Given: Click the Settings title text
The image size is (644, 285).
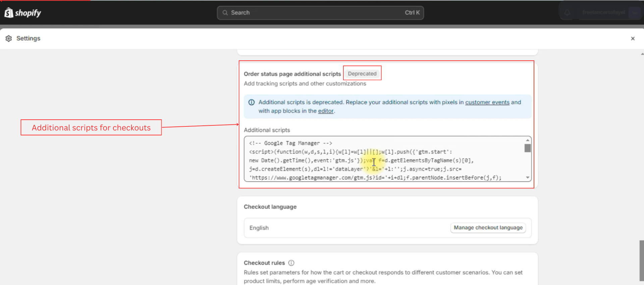Looking at the screenshot, I should (x=28, y=39).
